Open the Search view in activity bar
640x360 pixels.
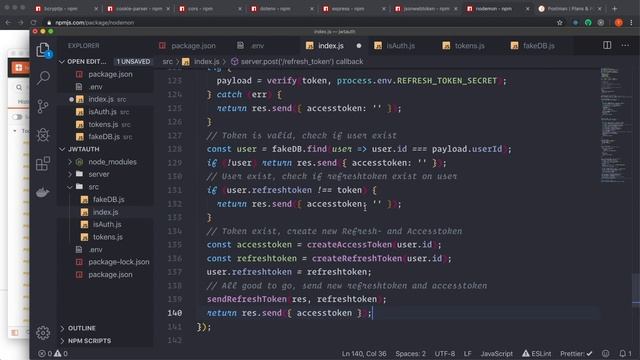point(43,78)
